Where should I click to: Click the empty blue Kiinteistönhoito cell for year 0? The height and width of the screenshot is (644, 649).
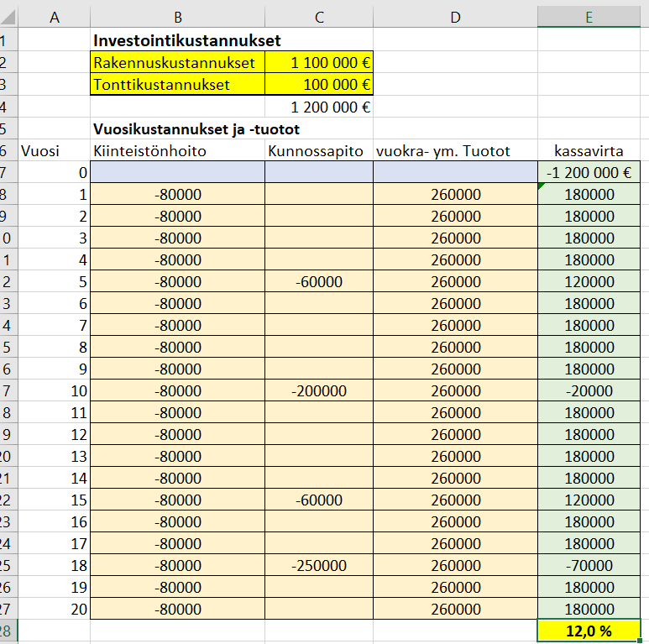click(x=177, y=172)
